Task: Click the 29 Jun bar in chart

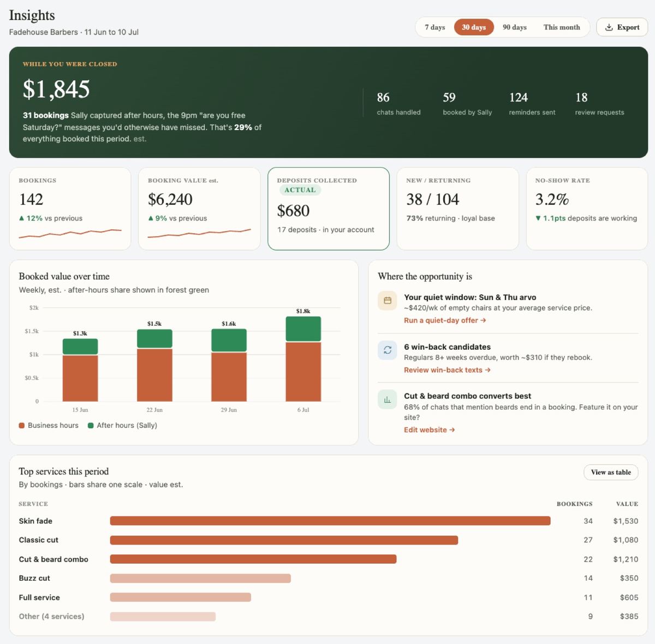Action: click(229, 365)
